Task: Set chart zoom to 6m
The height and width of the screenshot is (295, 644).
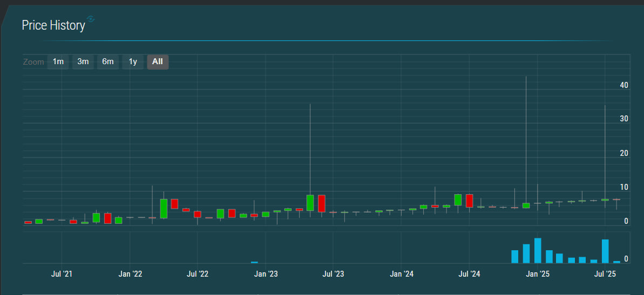Action: point(107,62)
